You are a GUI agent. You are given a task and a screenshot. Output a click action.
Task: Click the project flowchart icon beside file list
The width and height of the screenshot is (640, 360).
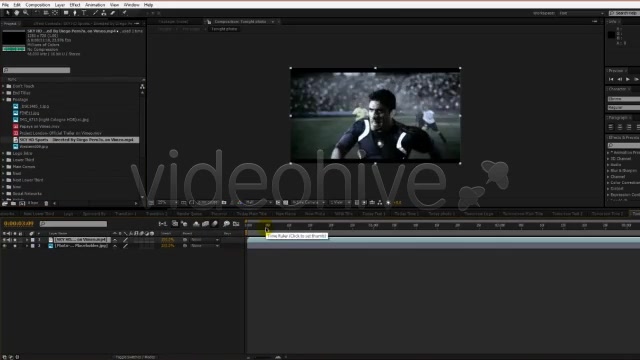[142, 87]
